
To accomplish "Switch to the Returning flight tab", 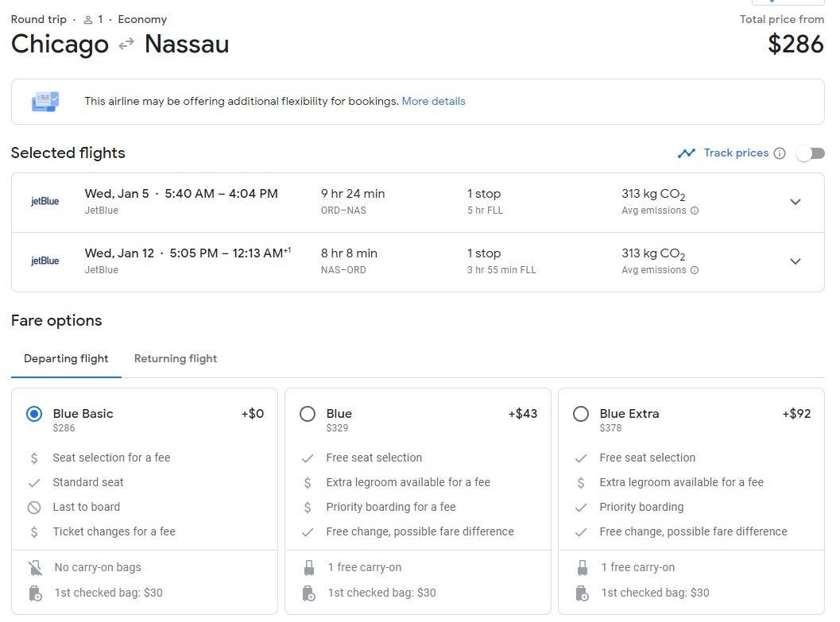I will point(176,359).
